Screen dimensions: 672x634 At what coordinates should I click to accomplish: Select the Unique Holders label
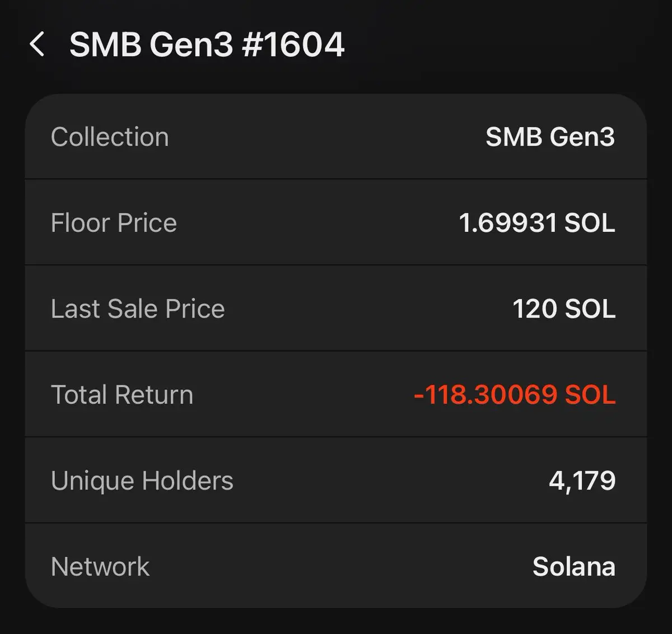[x=142, y=481]
